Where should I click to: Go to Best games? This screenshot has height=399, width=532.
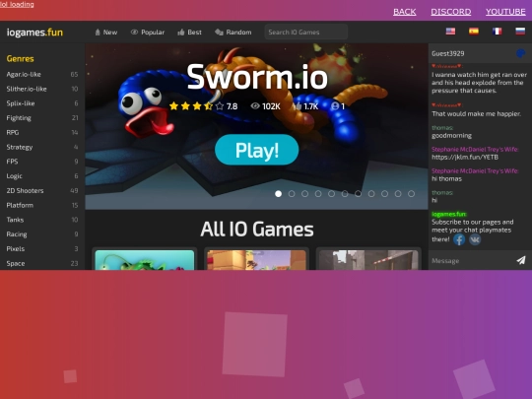point(189,33)
